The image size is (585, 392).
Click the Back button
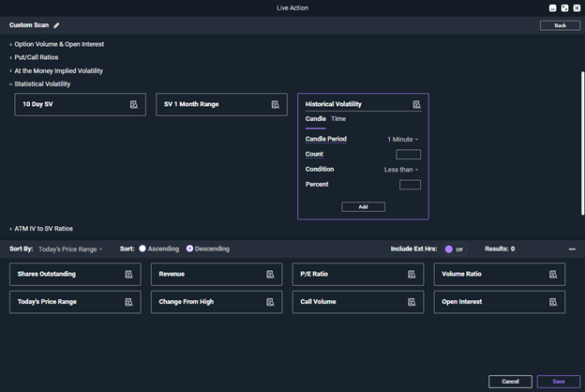[560, 25]
